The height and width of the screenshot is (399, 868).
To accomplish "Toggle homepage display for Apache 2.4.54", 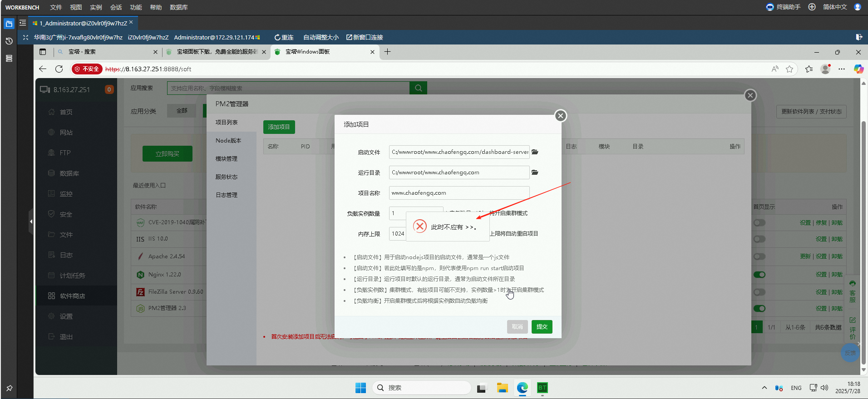I will 759,256.
